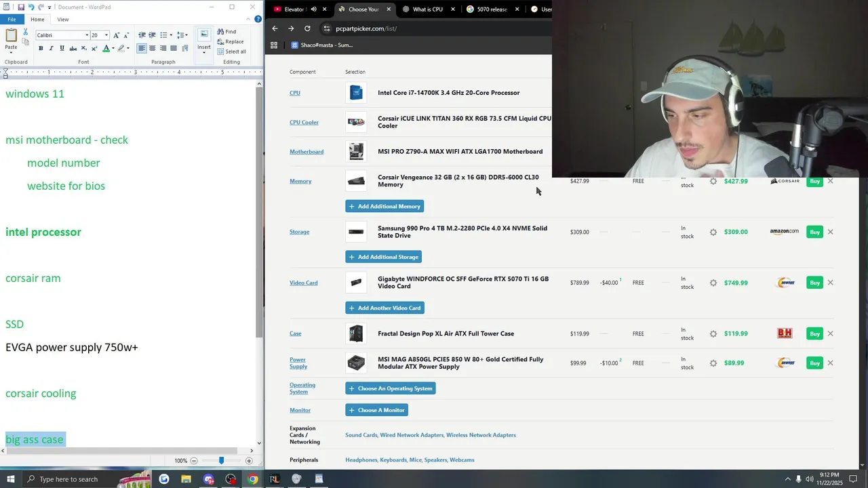Zoom out with the minus button in WordPad
Viewport: 868px width, 488px height.
194,460
